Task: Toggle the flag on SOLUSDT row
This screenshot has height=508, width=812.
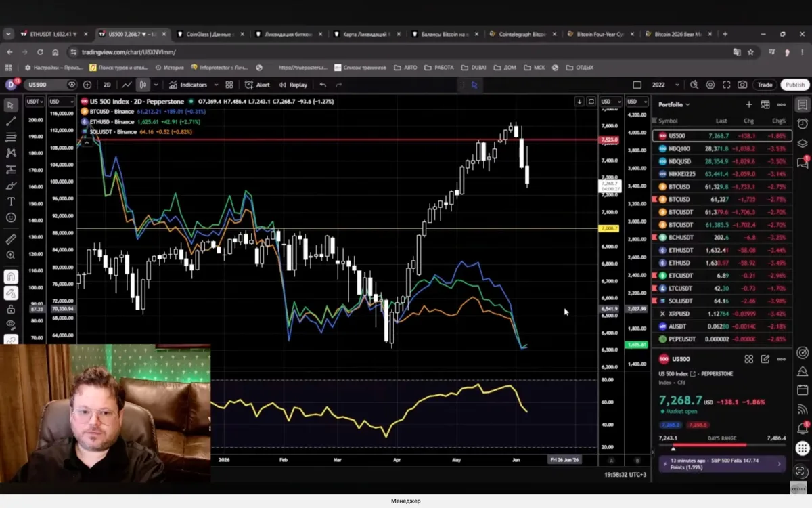Action: pos(655,301)
